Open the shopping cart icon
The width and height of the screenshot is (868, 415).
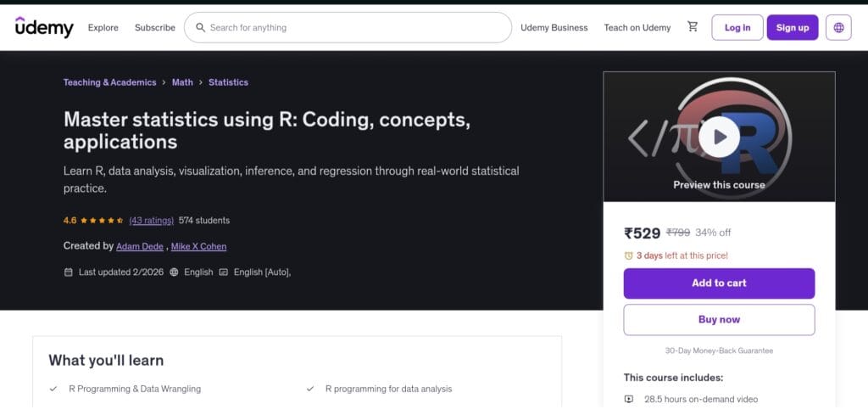(693, 26)
